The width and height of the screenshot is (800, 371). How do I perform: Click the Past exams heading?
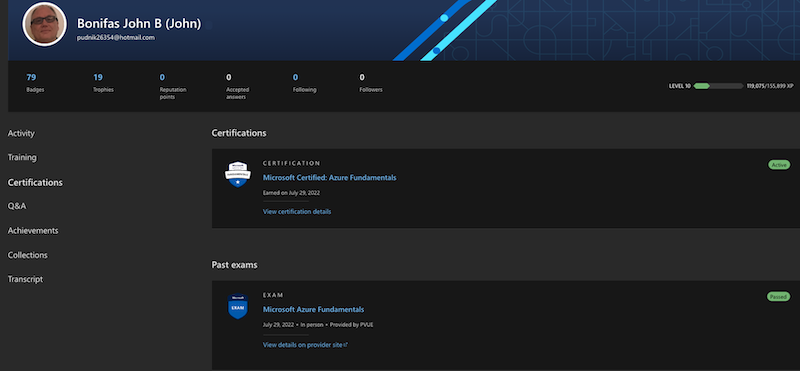coord(234,265)
